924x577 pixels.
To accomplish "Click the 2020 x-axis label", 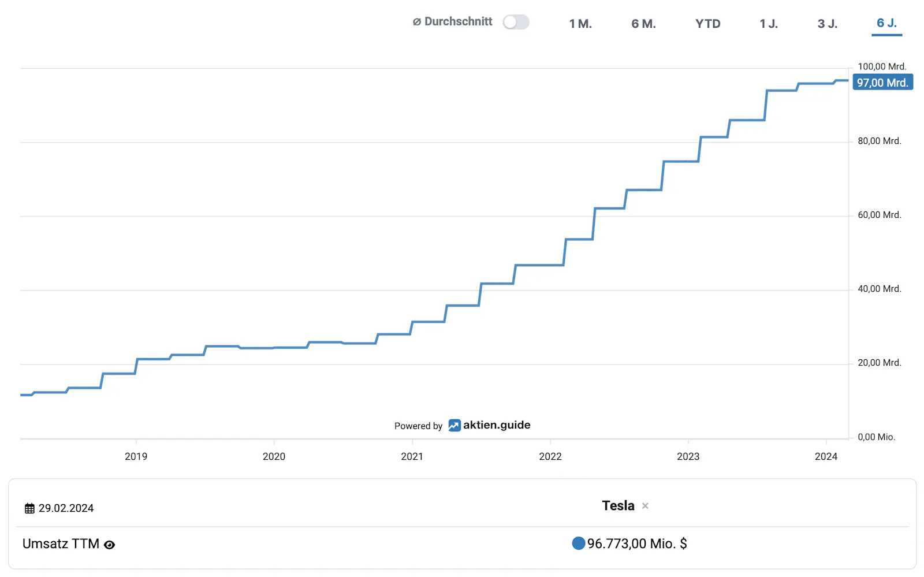I will pos(274,456).
